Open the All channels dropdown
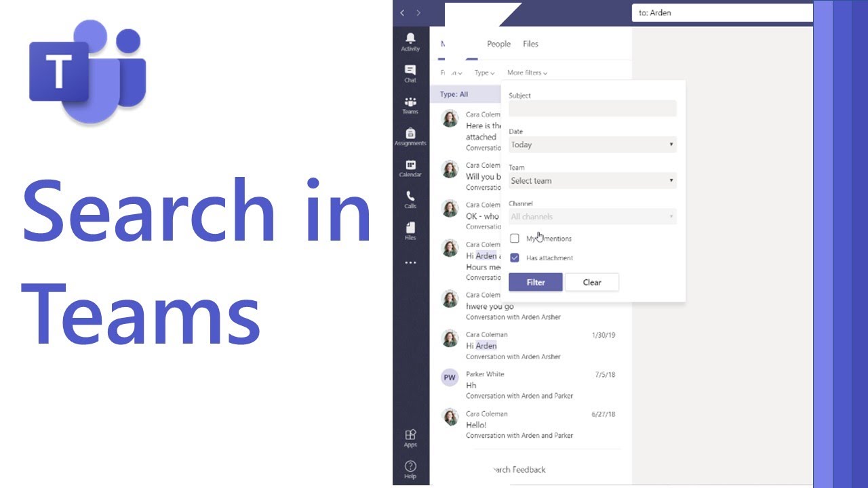The width and height of the screenshot is (868, 488). pyautogui.click(x=593, y=216)
